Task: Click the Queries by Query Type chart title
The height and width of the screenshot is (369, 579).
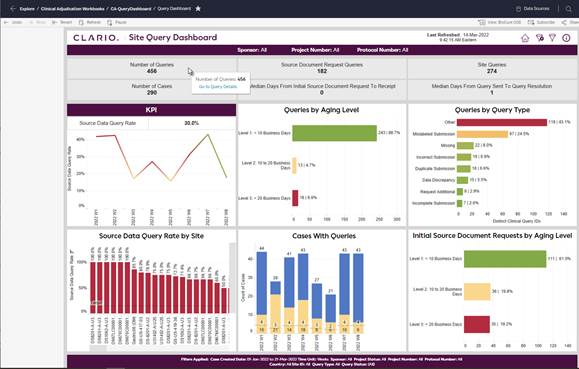Action: click(x=492, y=110)
